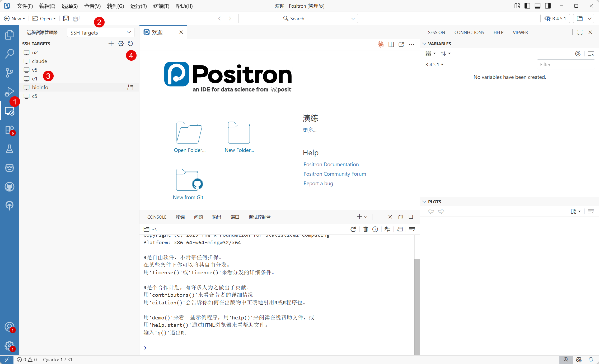Open the variables sorting dropdown
Viewport: 599px width, 364px height.
[x=445, y=54]
